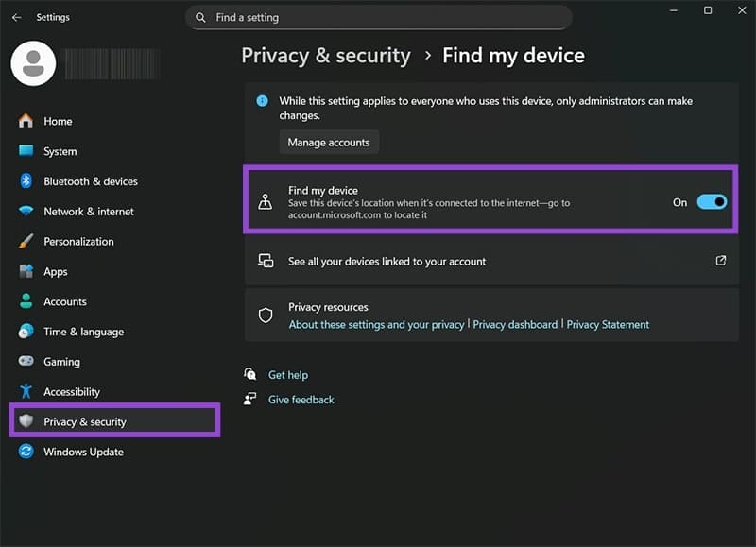Click the Find a setting search box
Screen dimensions: 756x547
[378, 17]
